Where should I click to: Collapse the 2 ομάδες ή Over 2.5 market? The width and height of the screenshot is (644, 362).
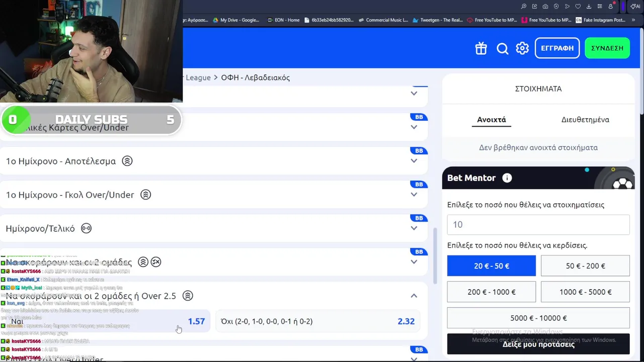tap(414, 296)
